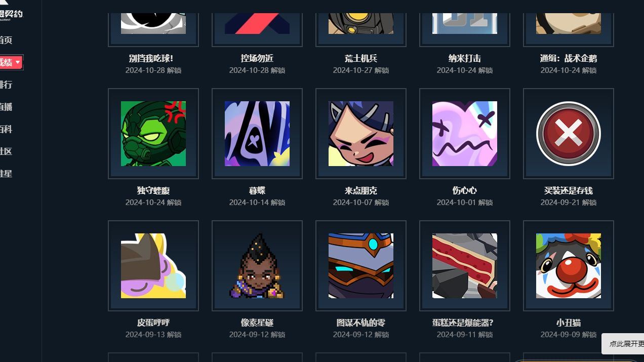This screenshot has height=362, width=644.
Task: Select the 小丑猫 clown cat icon
Action: (569, 266)
